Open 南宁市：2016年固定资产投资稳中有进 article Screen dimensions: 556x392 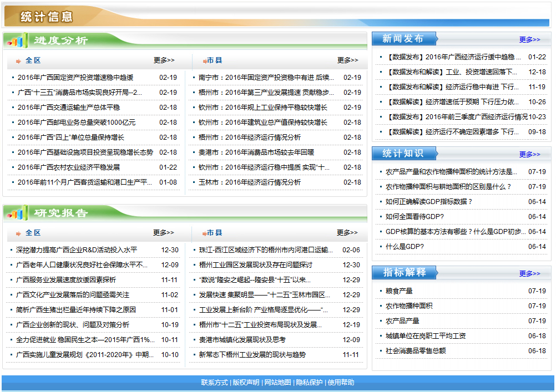point(266,78)
